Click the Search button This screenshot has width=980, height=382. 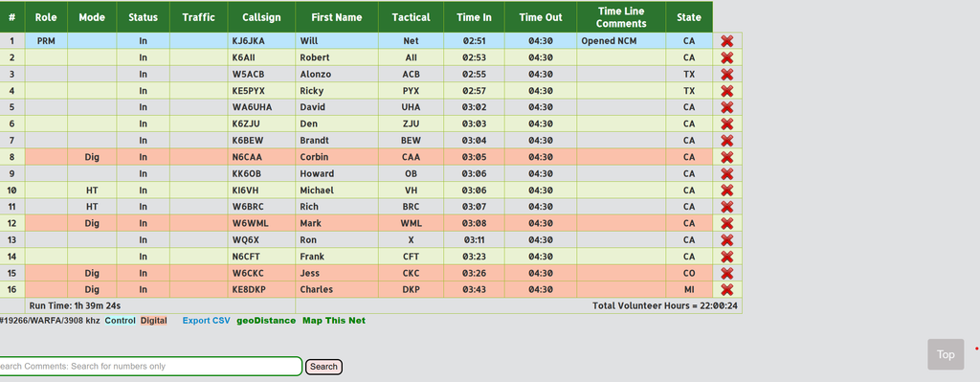tap(323, 367)
